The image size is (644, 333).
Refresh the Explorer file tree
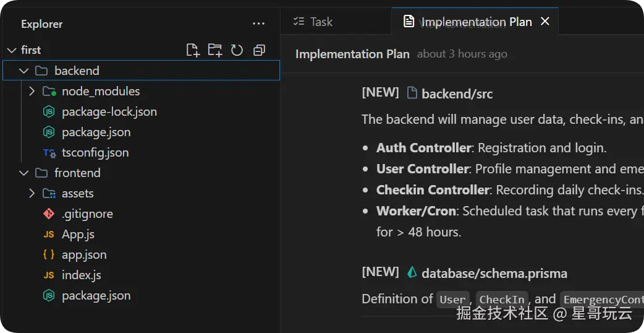pos(237,50)
